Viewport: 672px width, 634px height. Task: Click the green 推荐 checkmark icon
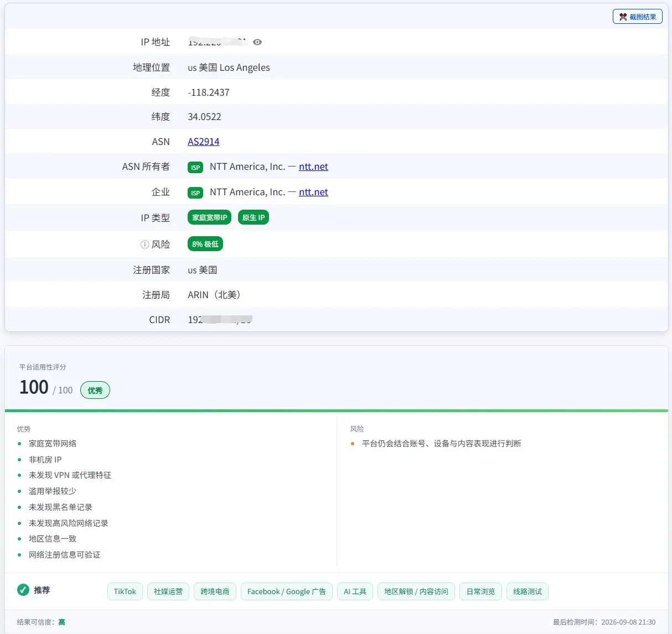[23, 590]
